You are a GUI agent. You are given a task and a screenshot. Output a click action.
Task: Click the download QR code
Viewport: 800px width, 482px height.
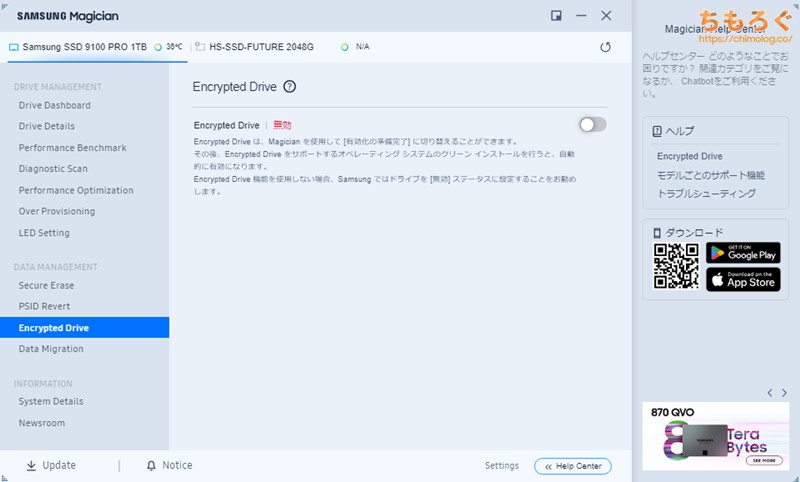click(676, 266)
